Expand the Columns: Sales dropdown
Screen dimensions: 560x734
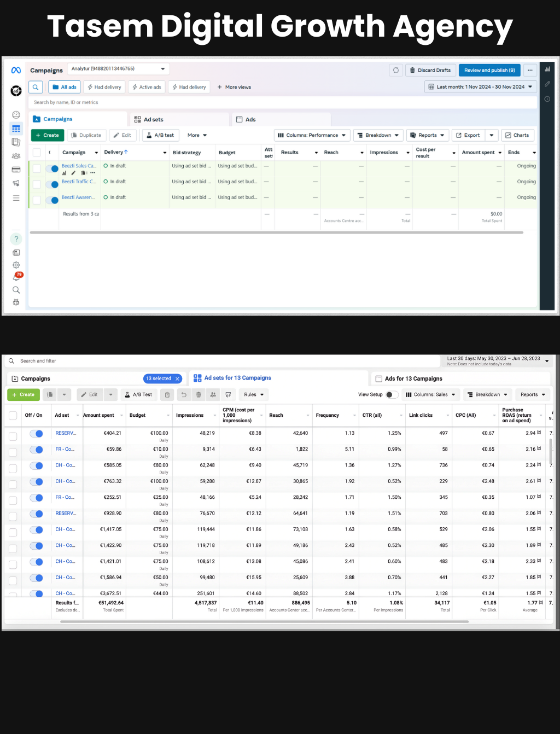[x=430, y=394]
